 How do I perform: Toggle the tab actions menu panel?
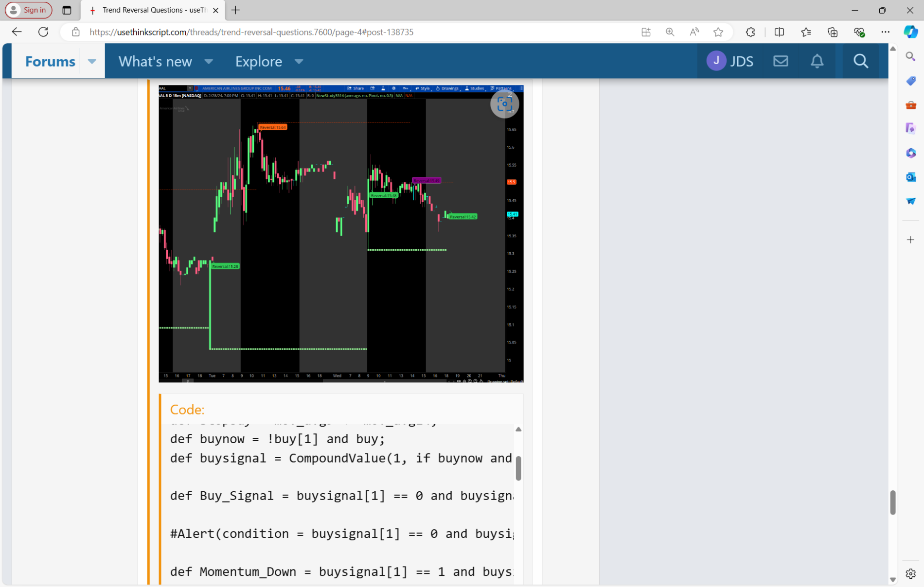pos(67,10)
